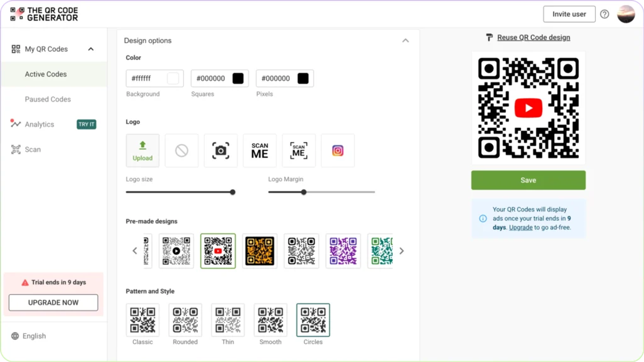This screenshot has height=362, width=644.
Task: Choose the framed SCAN ME logo
Action: 299,150
